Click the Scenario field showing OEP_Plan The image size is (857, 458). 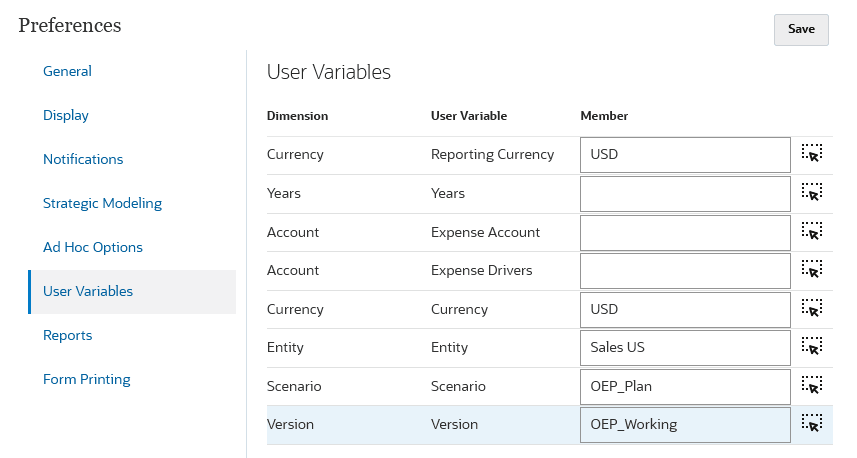pos(685,386)
